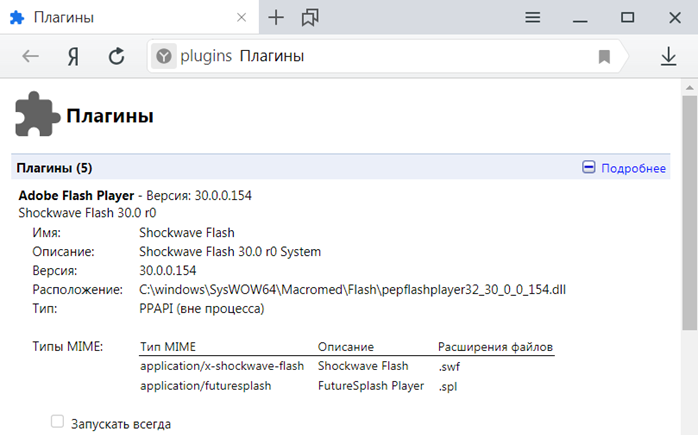Click the .swf file extension cell
This screenshot has width=698, height=435.
(449, 367)
